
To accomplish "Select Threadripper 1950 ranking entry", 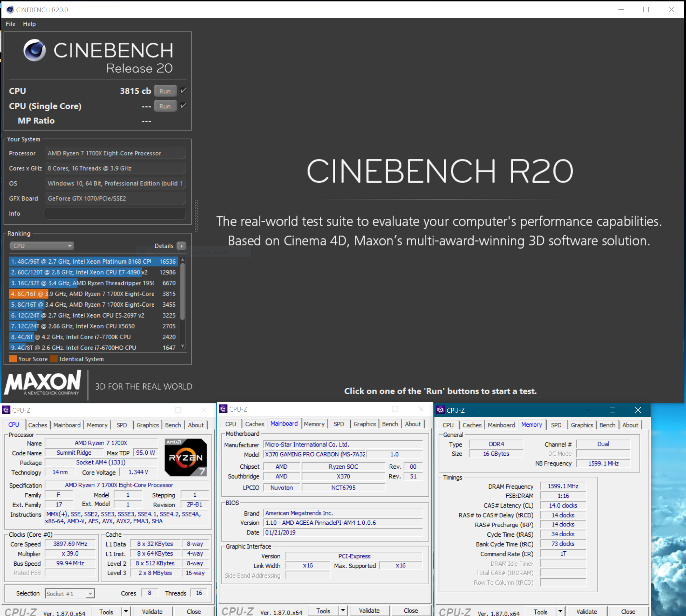I will 93,283.
